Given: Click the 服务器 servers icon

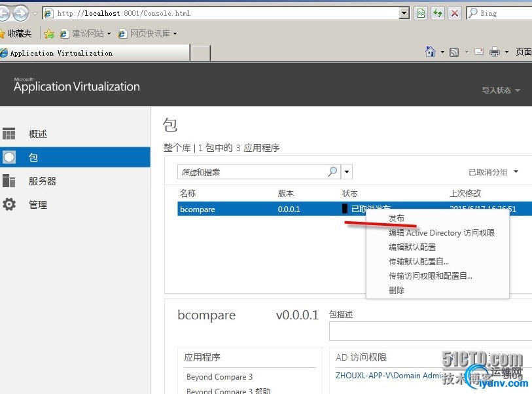Looking at the screenshot, I should pyautogui.click(x=9, y=181).
